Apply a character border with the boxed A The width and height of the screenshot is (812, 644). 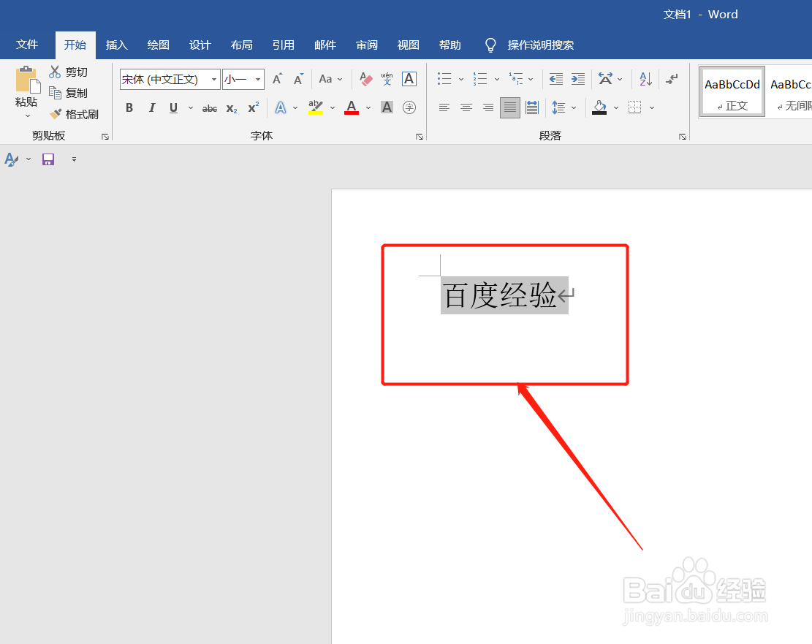click(x=409, y=79)
